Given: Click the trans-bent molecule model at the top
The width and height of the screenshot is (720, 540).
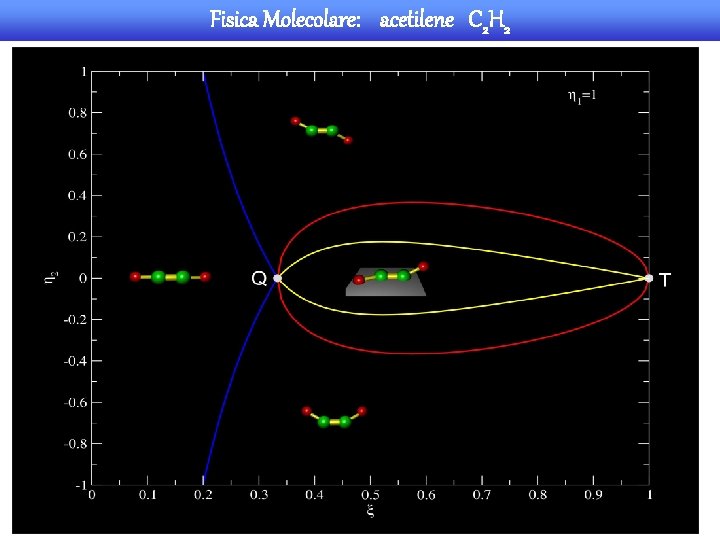Looking at the screenshot, I should click(321, 130).
